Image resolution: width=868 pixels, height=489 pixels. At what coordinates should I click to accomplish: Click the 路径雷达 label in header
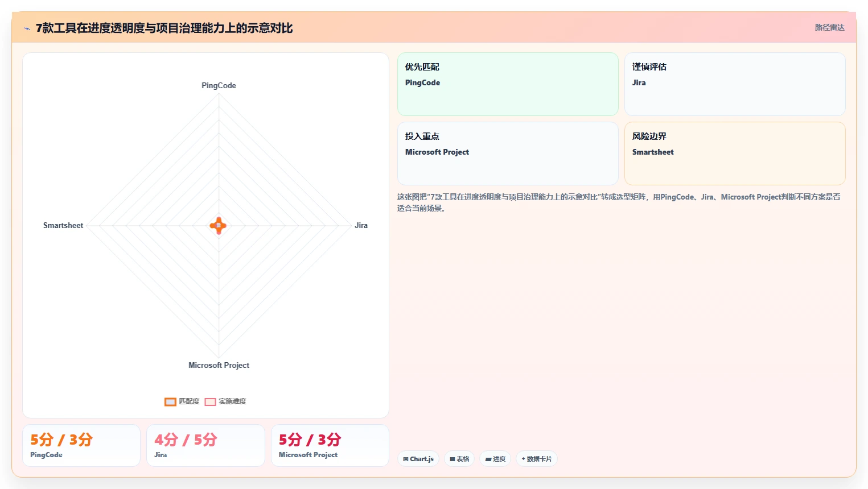tap(829, 27)
